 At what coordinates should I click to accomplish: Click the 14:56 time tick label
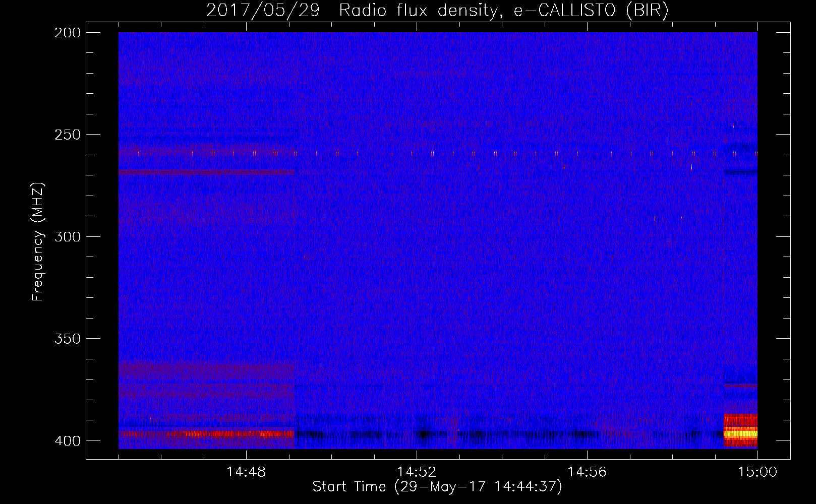pyautogui.click(x=587, y=472)
